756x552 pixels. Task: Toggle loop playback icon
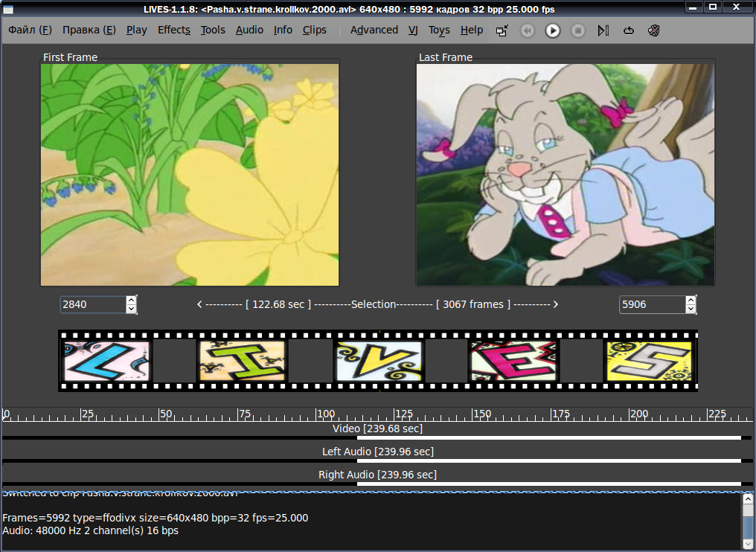pos(628,31)
